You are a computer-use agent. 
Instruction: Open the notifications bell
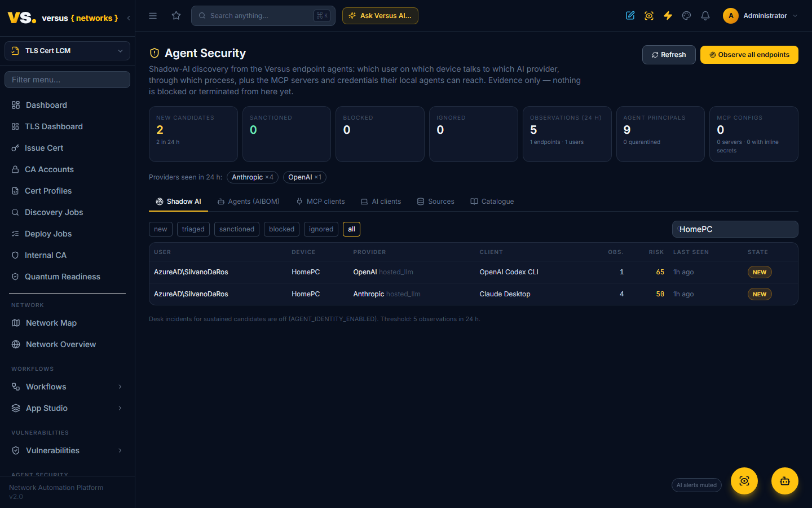(x=705, y=16)
